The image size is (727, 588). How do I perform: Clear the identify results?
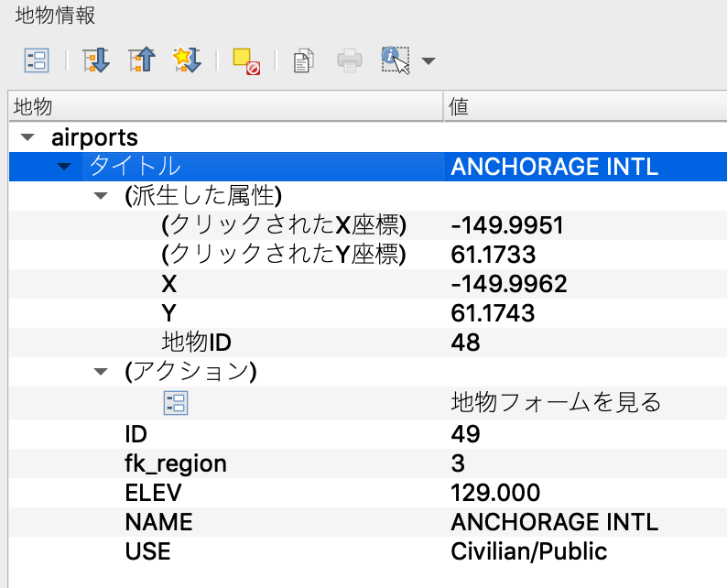[x=245, y=61]
